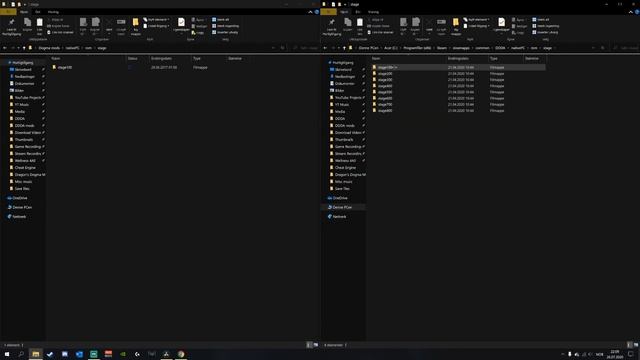
Task: Open recent locations dropdown in left window
Action: coord(18,48)
